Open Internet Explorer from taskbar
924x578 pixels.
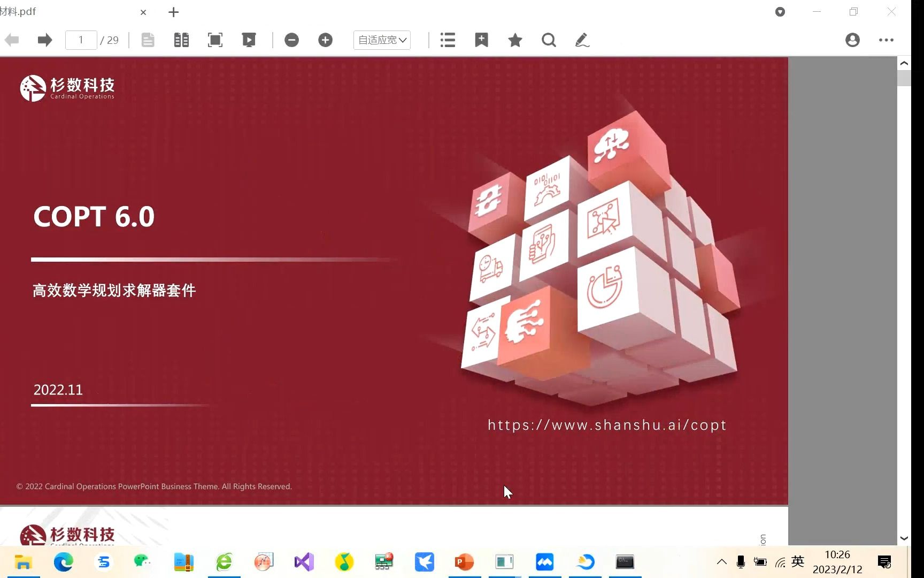(x=224, y=562)
